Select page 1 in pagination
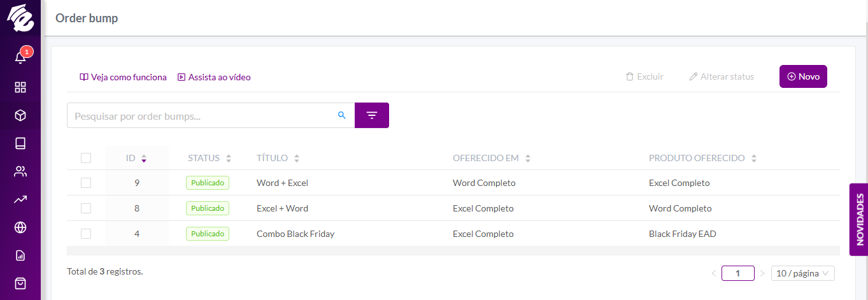Image resolution: width=868 pixels, height=300 pixels. pyautogui.click(x=738, y=273)
